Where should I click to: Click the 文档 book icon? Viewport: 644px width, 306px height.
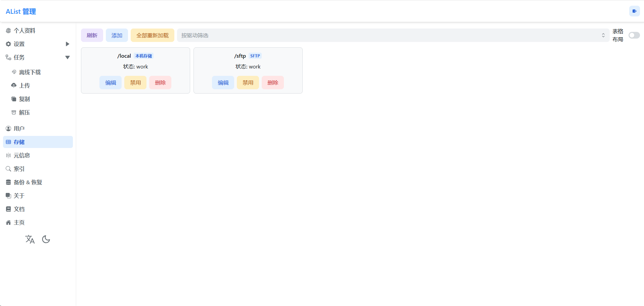click(8, 209)
